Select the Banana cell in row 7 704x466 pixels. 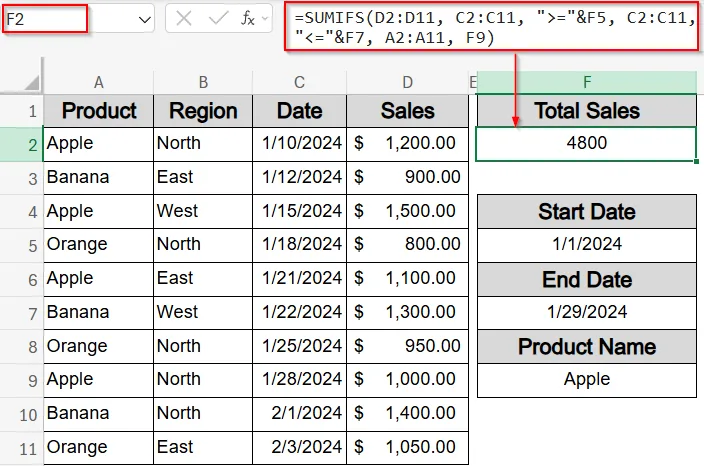coord(98,312)
